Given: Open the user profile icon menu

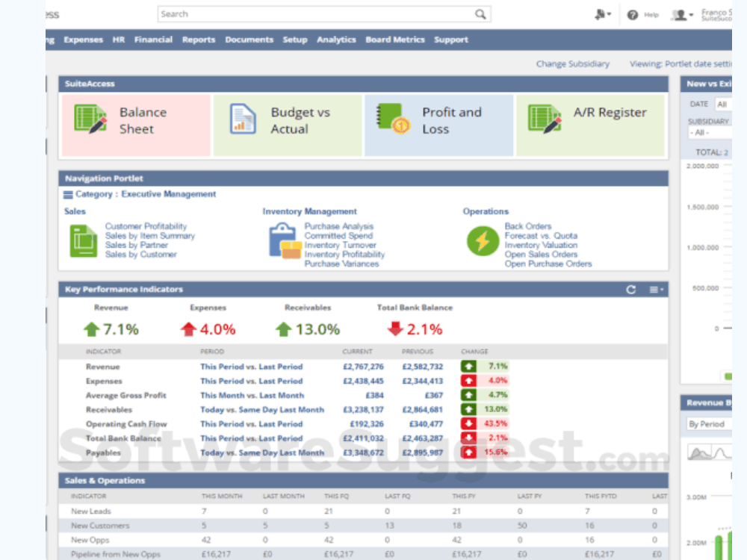Looking at the screenshot, I should click(682, 15).
